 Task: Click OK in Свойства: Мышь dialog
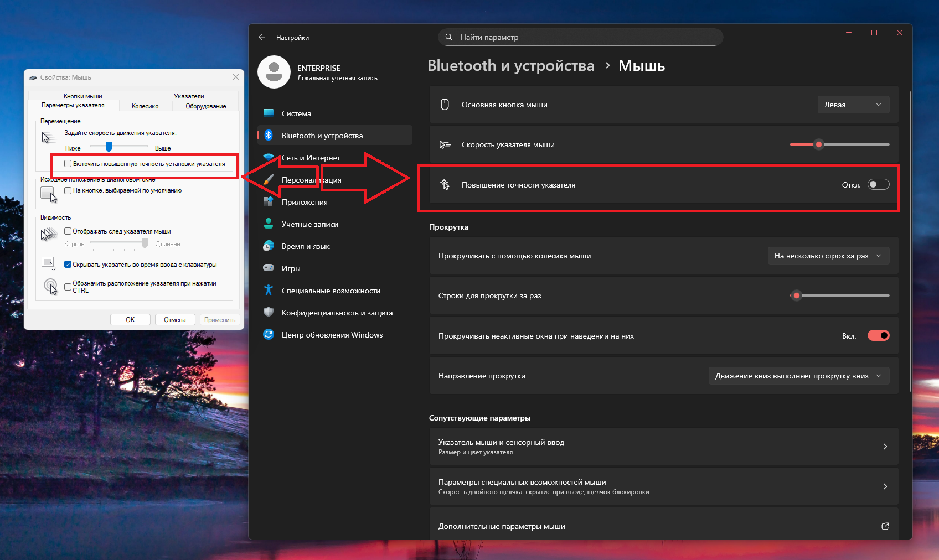click(x=130, y=320)
